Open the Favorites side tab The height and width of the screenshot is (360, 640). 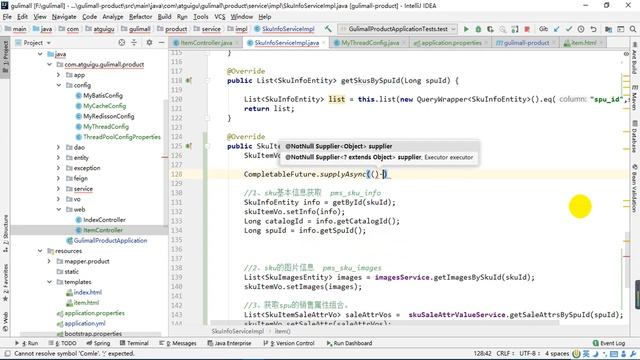pos(5,282)
